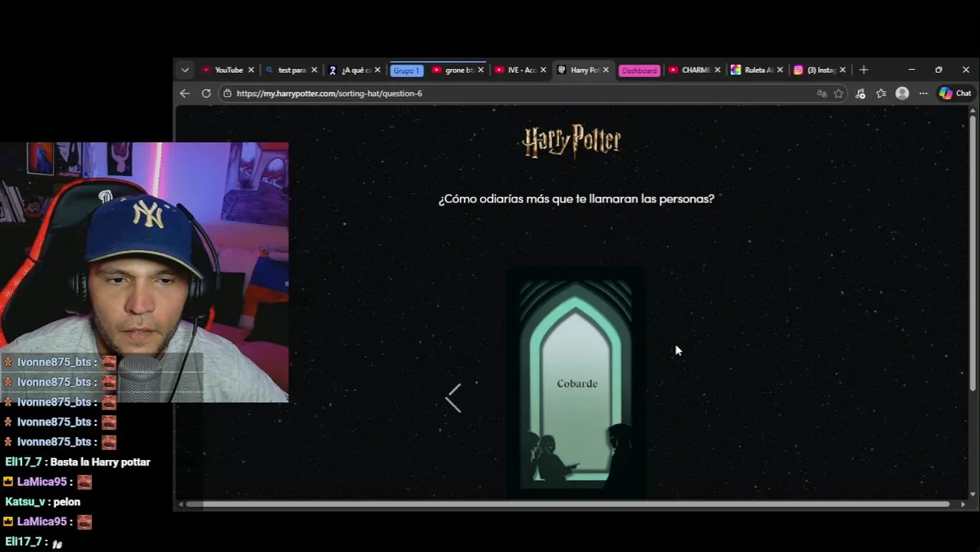The width and height of the screenshot is (980, 552).
Task: Click the scrollbar up arrow
Action: (973, 112)
